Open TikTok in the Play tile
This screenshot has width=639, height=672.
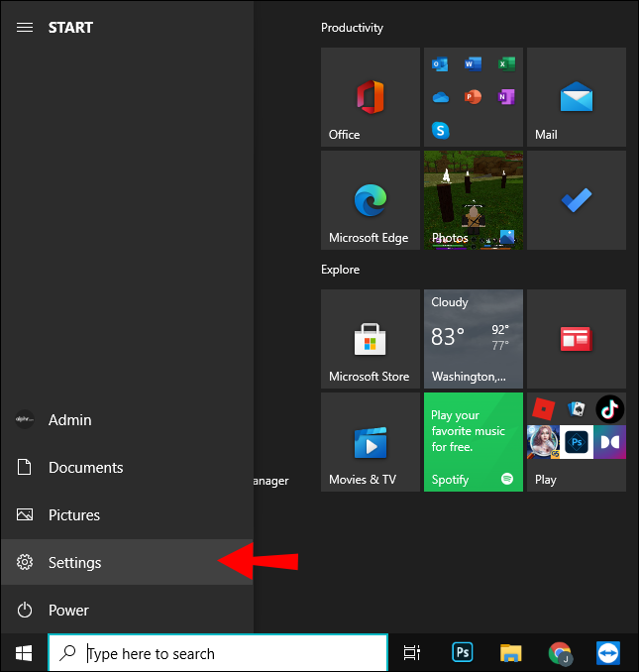pos(610,409)
